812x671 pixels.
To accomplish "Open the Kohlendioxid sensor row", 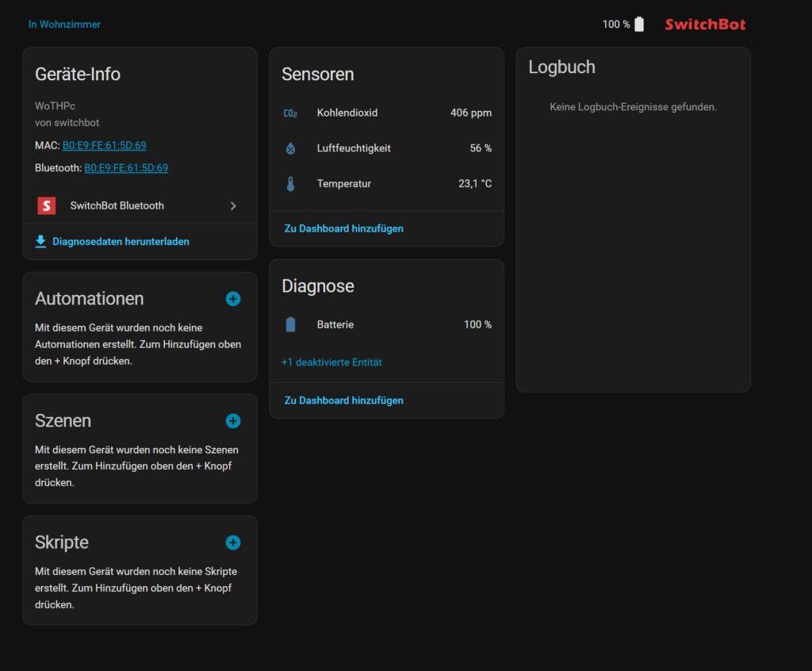I will (x=387, y=113).
